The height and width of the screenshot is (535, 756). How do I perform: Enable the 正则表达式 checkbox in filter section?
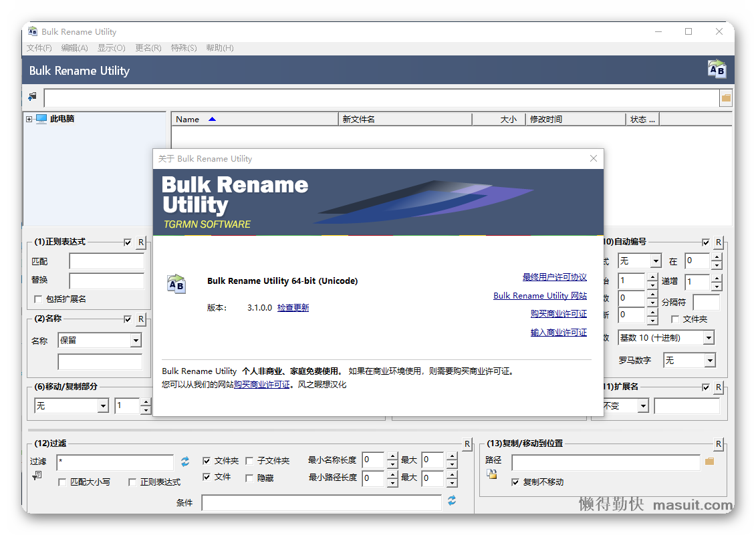pos(132,482)
